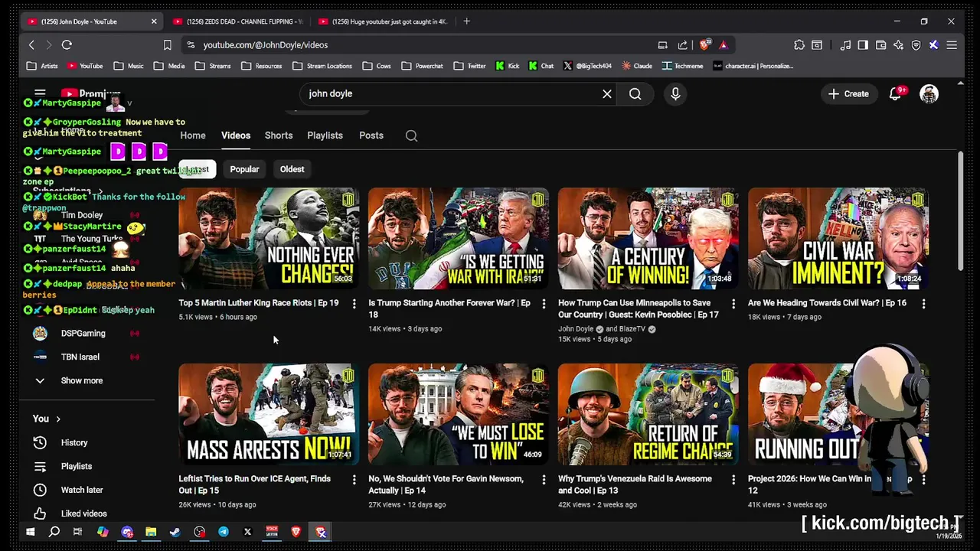Open YouTube notifications bell
The height and width of the screenshot is (551, 980).
point(895,93)
